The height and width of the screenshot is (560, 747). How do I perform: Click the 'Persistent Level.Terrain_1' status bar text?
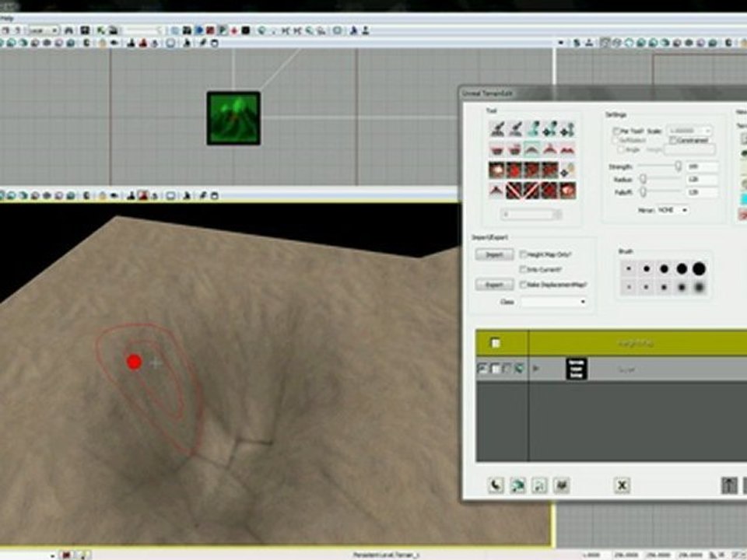pos(387,555)
